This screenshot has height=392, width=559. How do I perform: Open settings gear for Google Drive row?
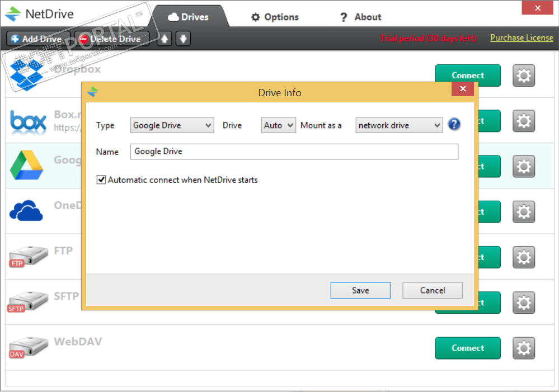pyautogui.click(x=524, y=166)
